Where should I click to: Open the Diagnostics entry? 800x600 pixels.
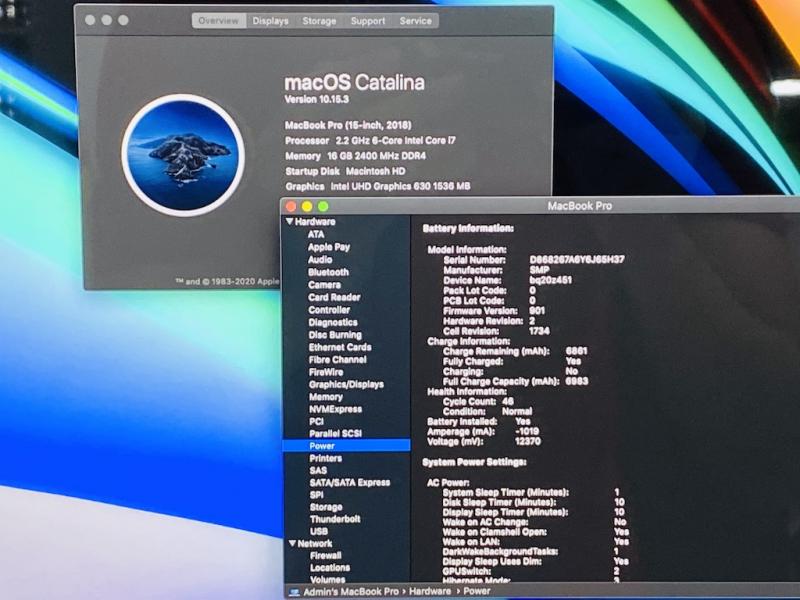pos(333,322)
